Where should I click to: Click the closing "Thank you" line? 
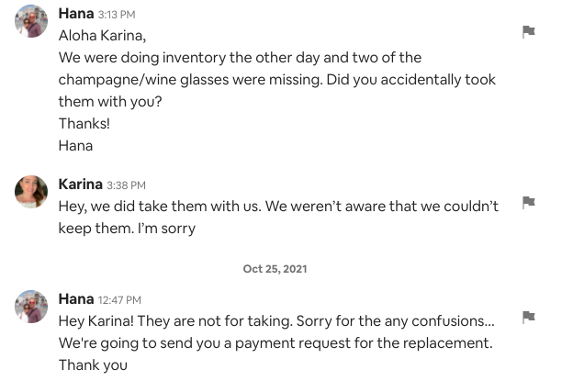tap(93, 365)
